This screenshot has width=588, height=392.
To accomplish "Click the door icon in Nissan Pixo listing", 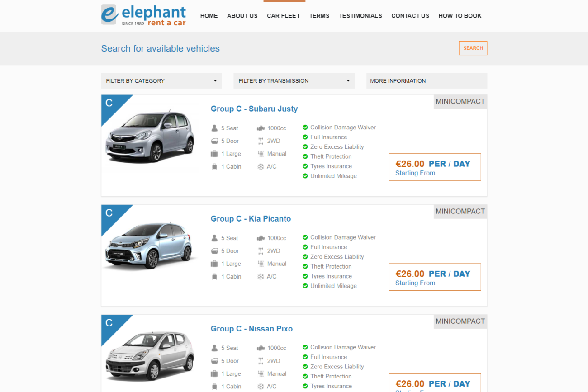I will click(214, 361).
